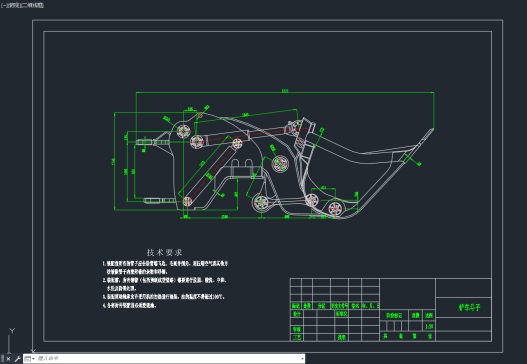Open the 二维线框 visual style label
The image size is (527, 364).
[33, 5]
